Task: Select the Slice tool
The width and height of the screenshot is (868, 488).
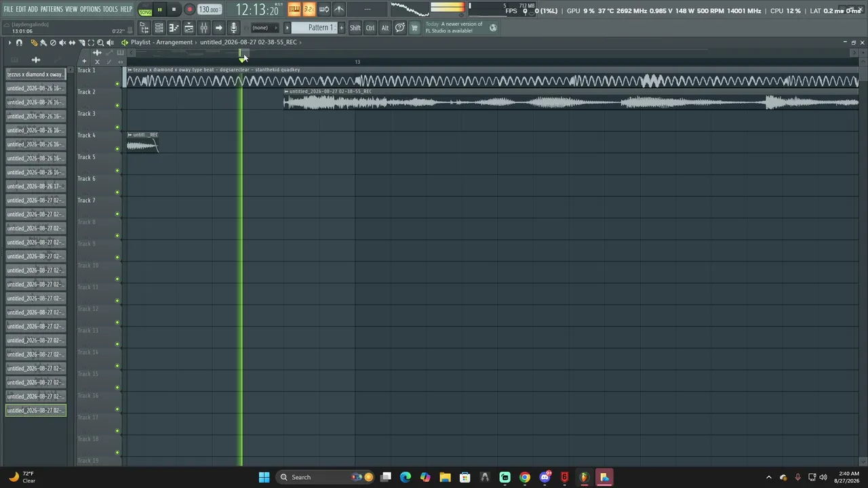Action: (x=81, y=43)
